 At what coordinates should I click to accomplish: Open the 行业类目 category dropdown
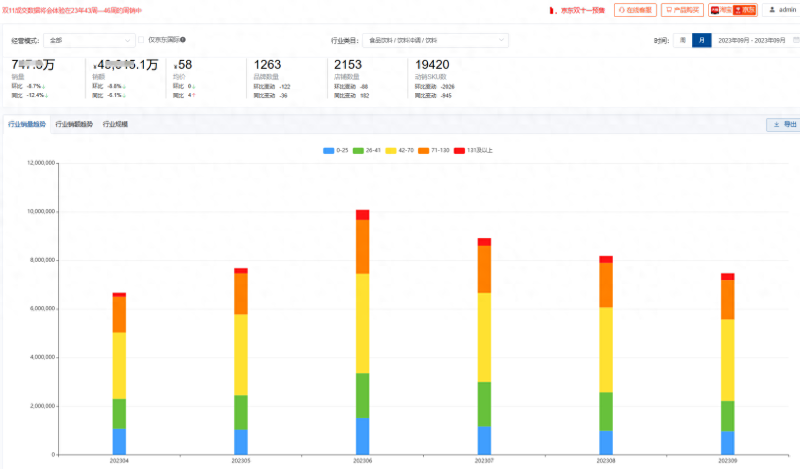click(435, 40)
